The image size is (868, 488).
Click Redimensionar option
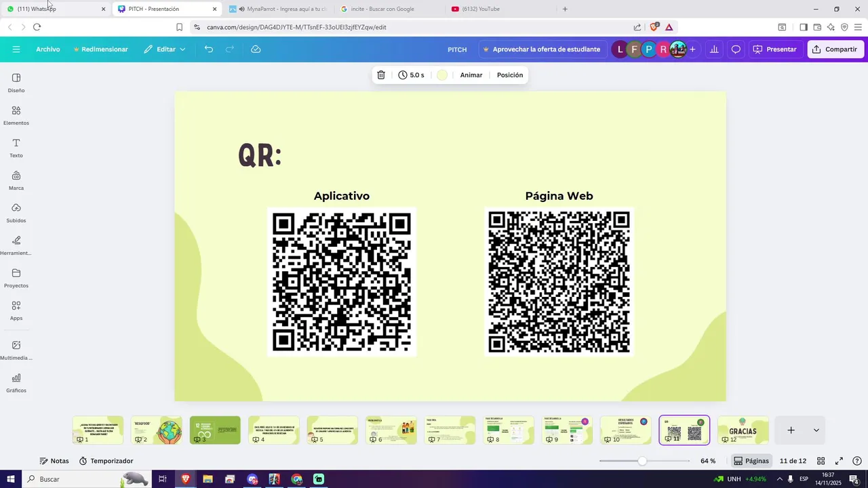pyautogui.click(x=101, y=49)
